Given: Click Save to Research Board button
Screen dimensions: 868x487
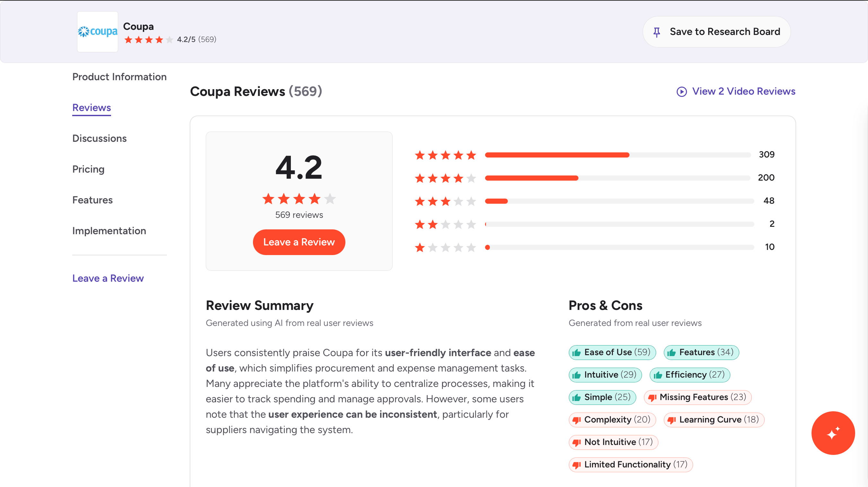Looking at the screenshot, I should pos(716,32).
